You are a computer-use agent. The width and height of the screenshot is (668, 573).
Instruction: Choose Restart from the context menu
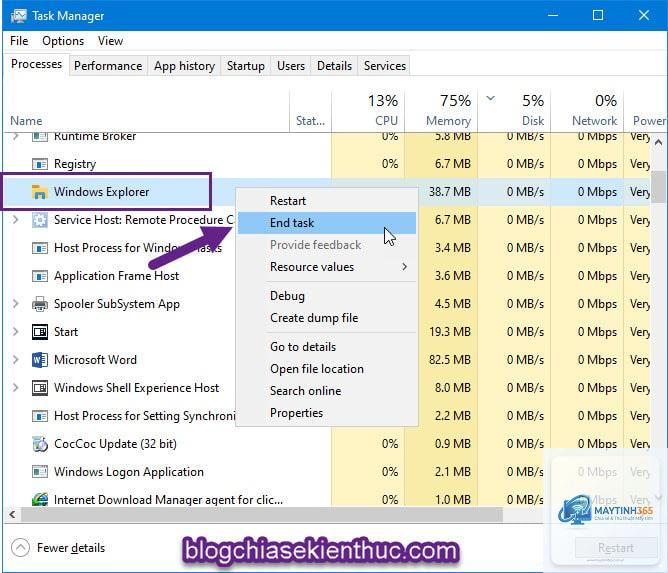[327, 201]
